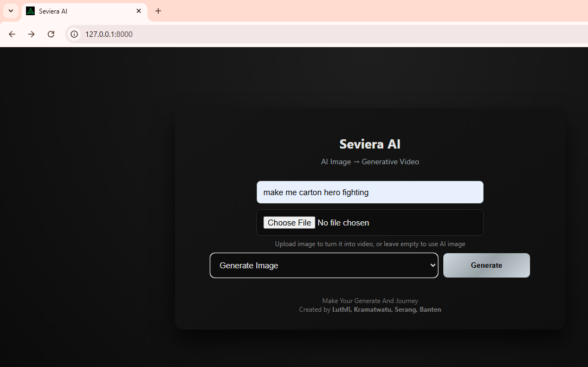Open the tab search dropdown chevron
588x367 pixels.
coord(10,11)
